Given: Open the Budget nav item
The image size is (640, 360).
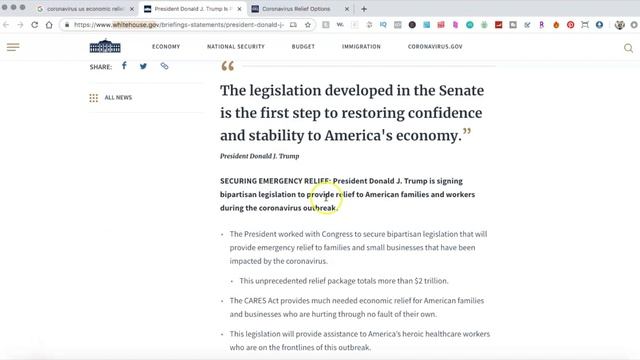Looking at the screenshot, I should 303,47.
